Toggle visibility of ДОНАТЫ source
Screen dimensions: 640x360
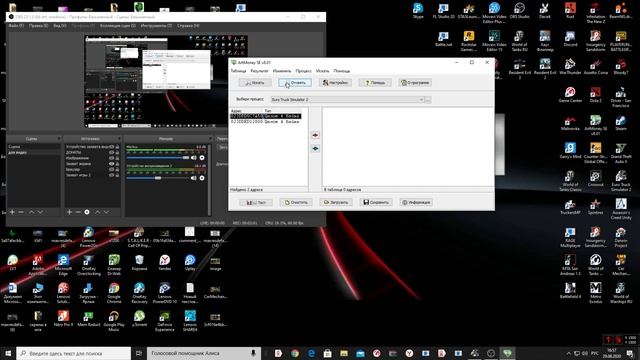[111, 152]
